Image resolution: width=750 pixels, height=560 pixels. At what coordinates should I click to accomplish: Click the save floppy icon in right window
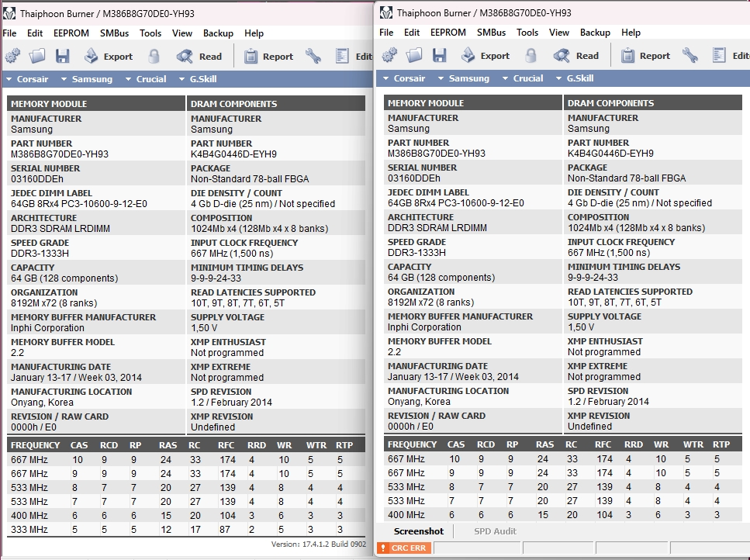coord(439,55)
